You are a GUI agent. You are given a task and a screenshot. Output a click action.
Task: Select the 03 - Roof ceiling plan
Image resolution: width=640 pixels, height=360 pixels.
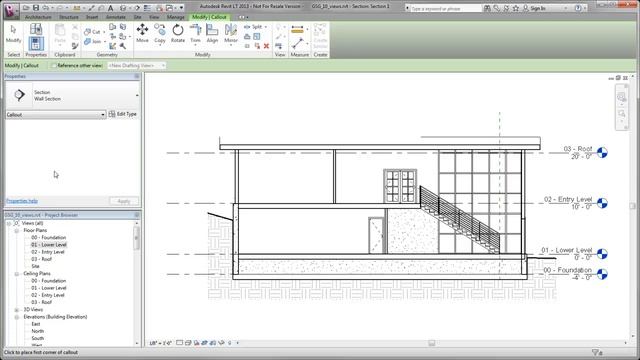pyautogui.click(x=42, y=302)
